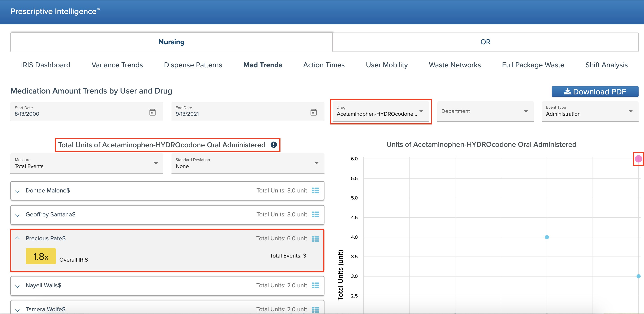Collapse Precious Pate$ row chevron
This screenshot has height=314, width=644.
coord(17,238)
